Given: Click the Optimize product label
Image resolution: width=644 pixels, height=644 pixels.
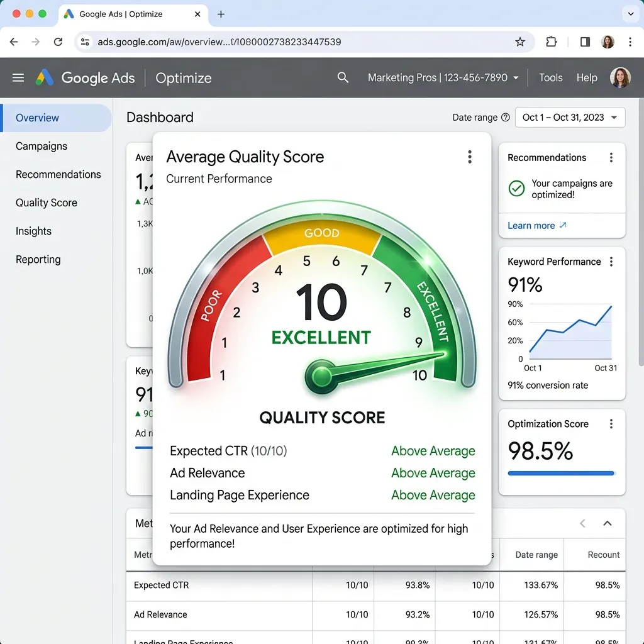Looking at the screenshot, I should (x=184, y=78).
